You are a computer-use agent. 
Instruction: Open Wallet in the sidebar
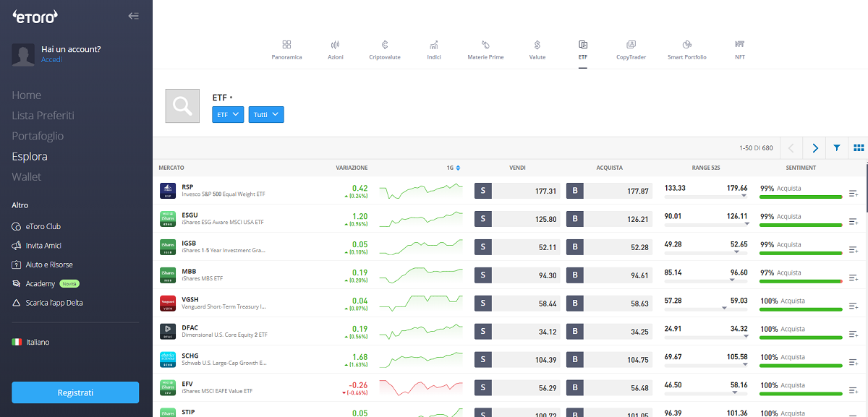[27, 176]
